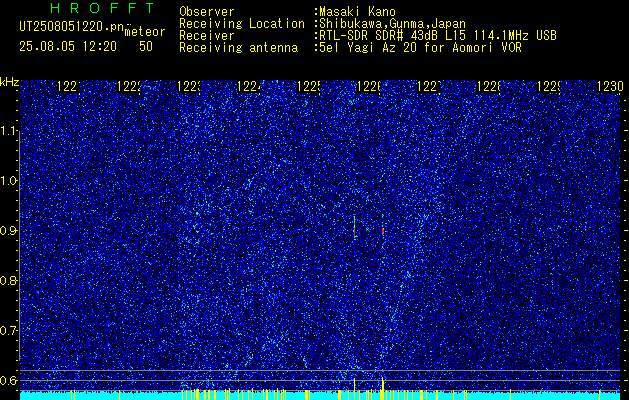Click the 1228 time marker
629x400 pixels.
click(x=489, y=86)
